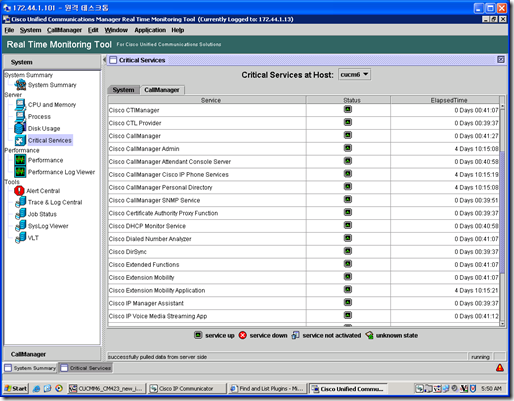
Task: Click the running status bar field
Action: [x=480, y=357]
